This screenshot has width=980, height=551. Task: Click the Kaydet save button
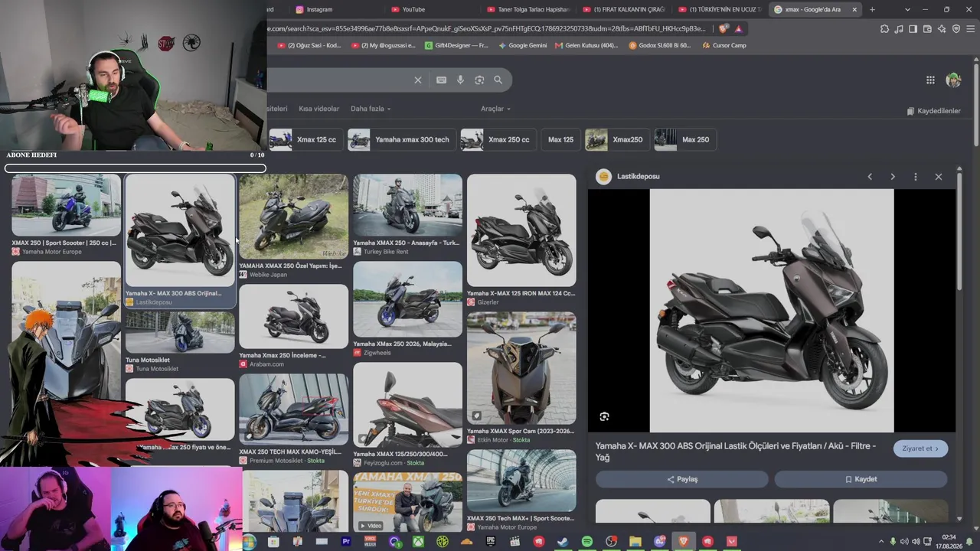pyautogui.click(x=861, y=479)
